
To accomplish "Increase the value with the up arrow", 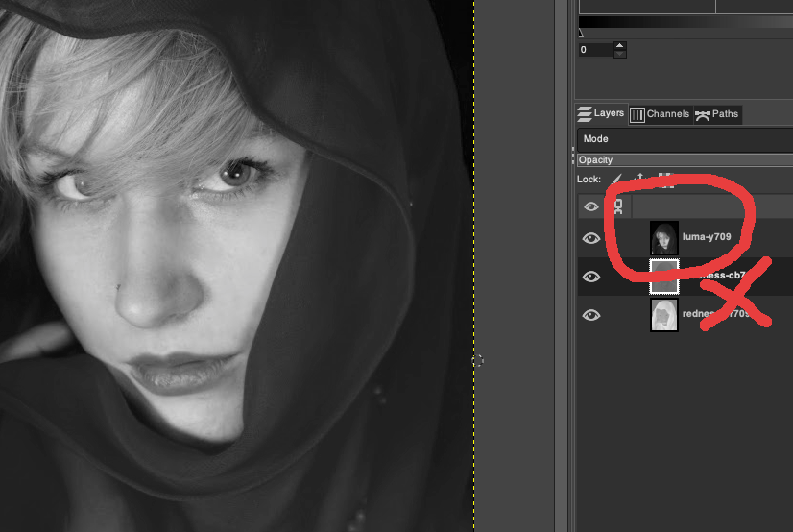I will [x=619, y=44].
